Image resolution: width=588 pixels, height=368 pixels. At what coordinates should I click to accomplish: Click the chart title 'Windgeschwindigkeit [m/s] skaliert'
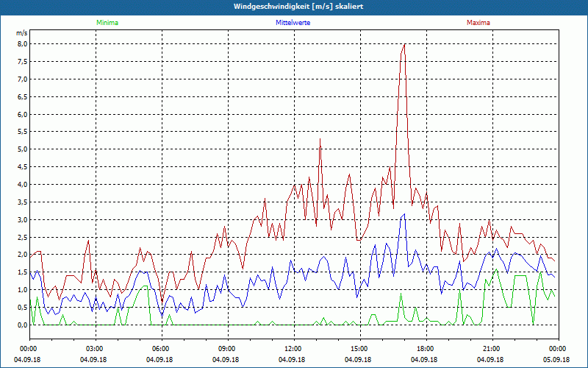coord(298,7)
